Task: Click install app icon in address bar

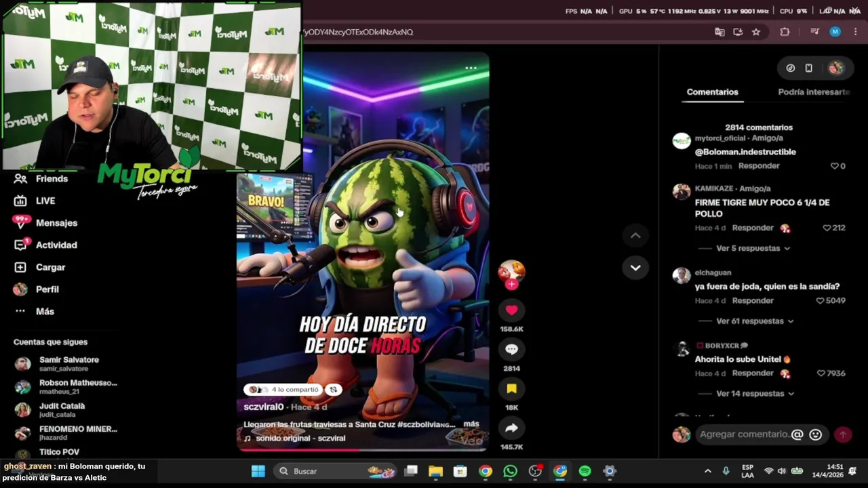Action: click(738, 32)
